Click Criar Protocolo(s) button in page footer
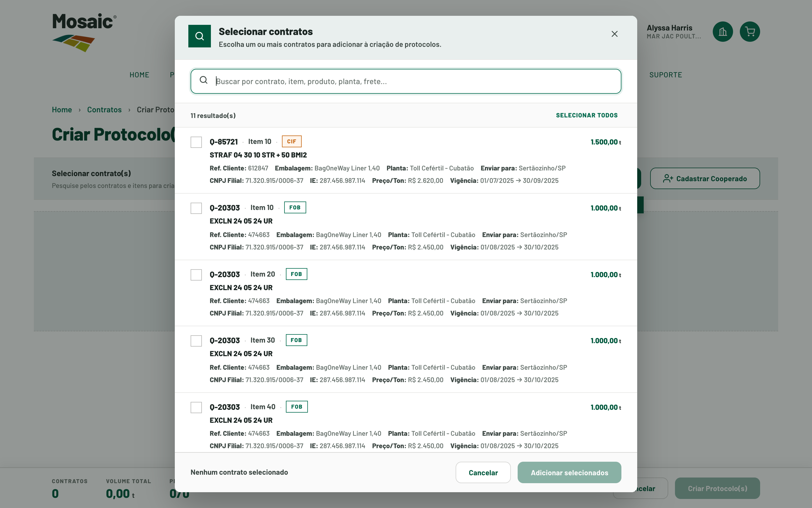The height and width of the screenshot is (508, 812). (717, 488)
